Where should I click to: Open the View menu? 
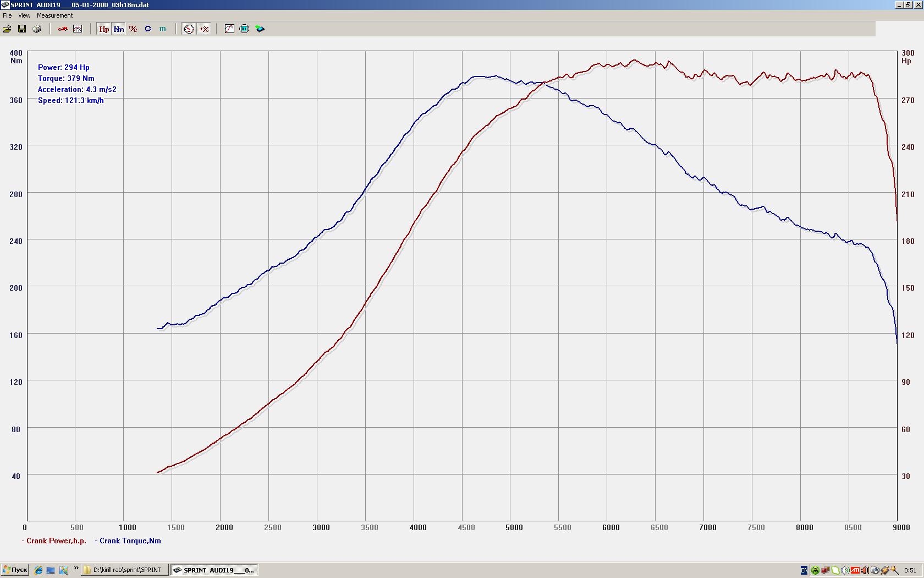[24, 15]
